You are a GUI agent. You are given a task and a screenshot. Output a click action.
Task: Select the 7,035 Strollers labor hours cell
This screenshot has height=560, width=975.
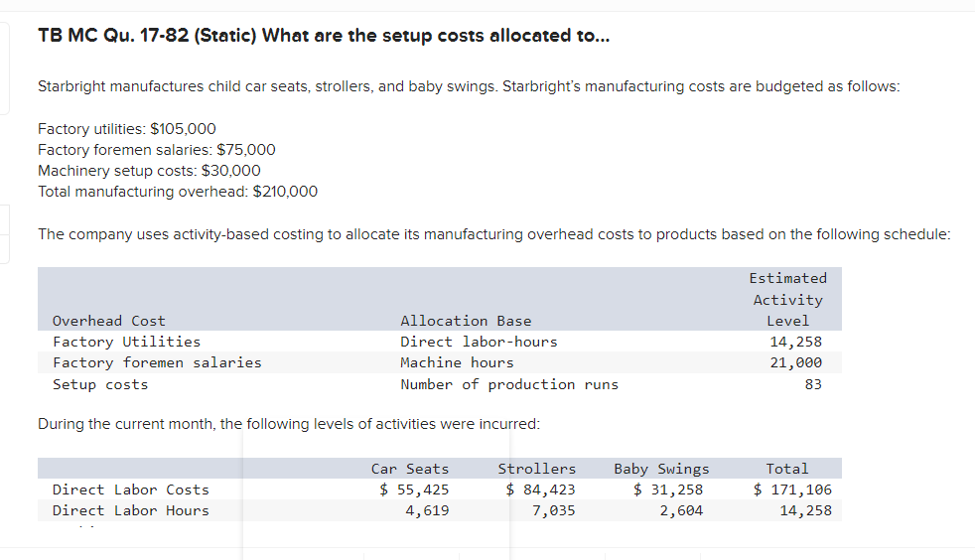coord(553,510)
